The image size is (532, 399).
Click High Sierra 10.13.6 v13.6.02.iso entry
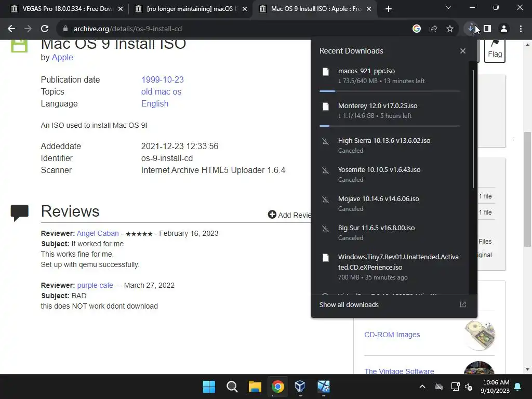coord(384,140)
